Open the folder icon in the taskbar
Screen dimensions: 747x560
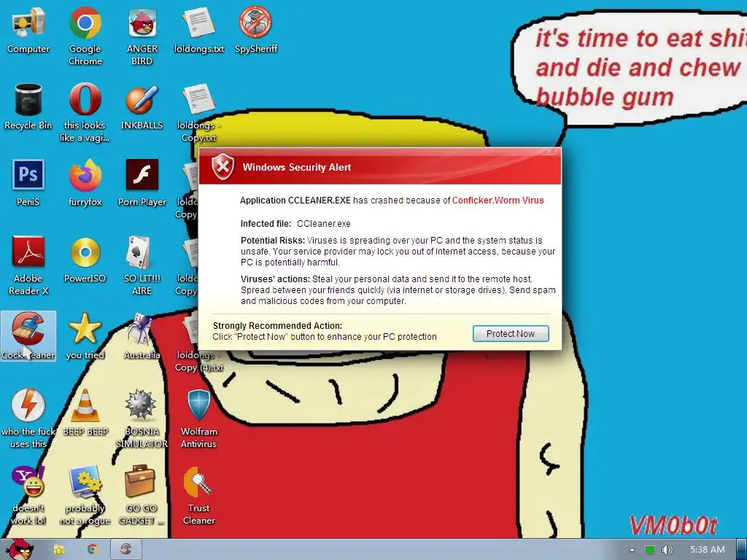(59, 550)
